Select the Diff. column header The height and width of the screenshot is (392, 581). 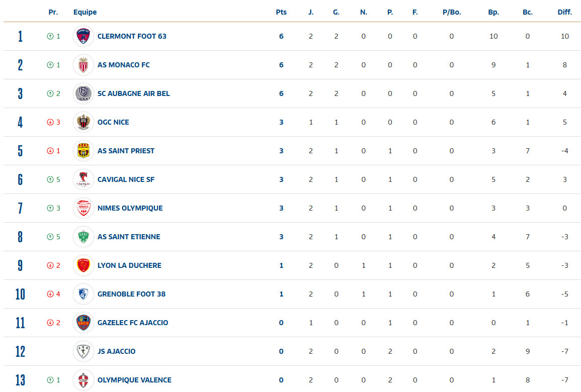click(x=564, y=12)
